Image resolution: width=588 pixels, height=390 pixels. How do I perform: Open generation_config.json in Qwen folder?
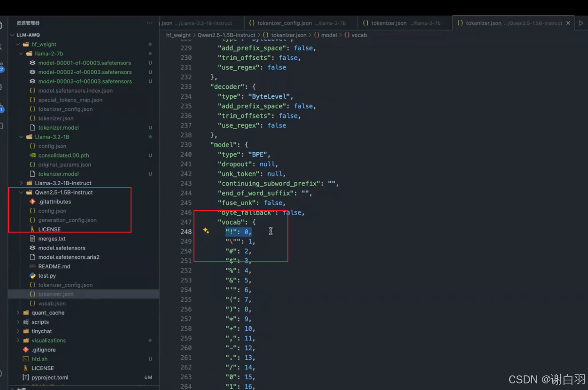(67, 220)
